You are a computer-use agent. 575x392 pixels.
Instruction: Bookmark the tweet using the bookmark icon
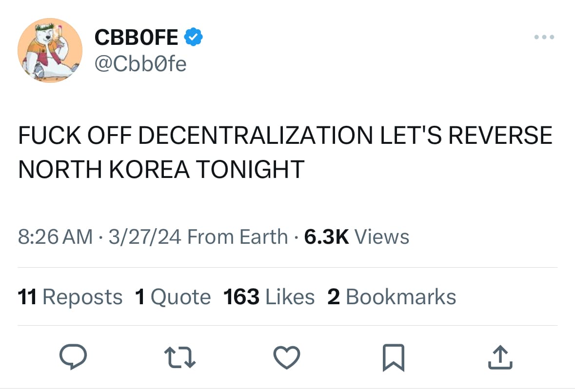click(x=394, y=357)
